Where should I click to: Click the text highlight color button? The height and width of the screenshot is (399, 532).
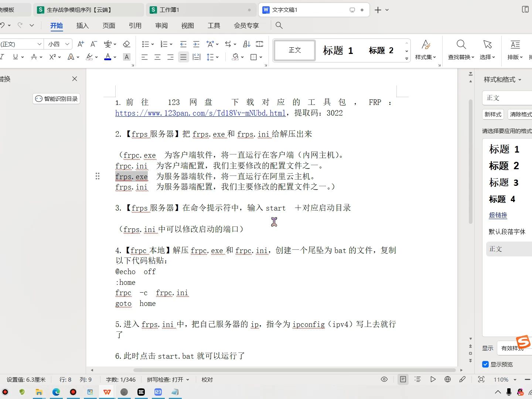(89, 57)
